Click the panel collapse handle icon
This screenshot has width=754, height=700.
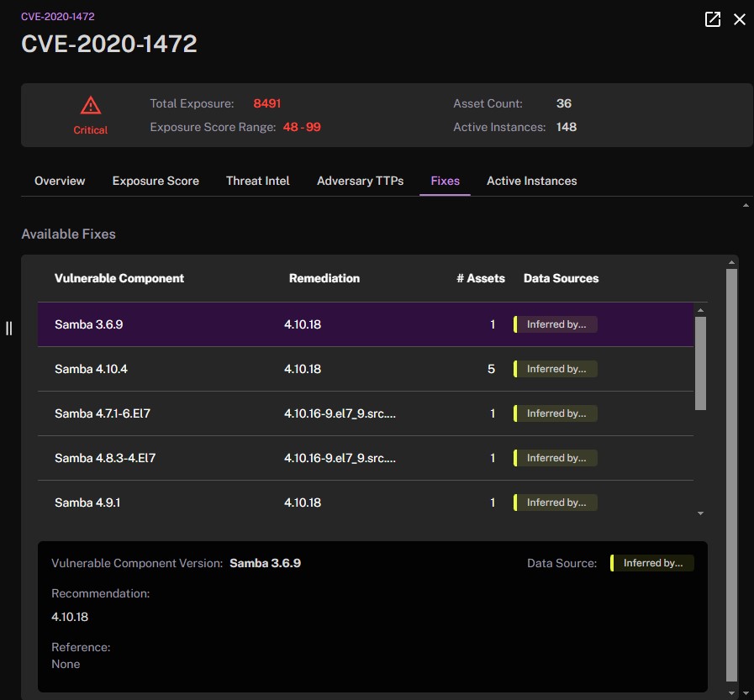pyautogui.click(x=8, y=329)
